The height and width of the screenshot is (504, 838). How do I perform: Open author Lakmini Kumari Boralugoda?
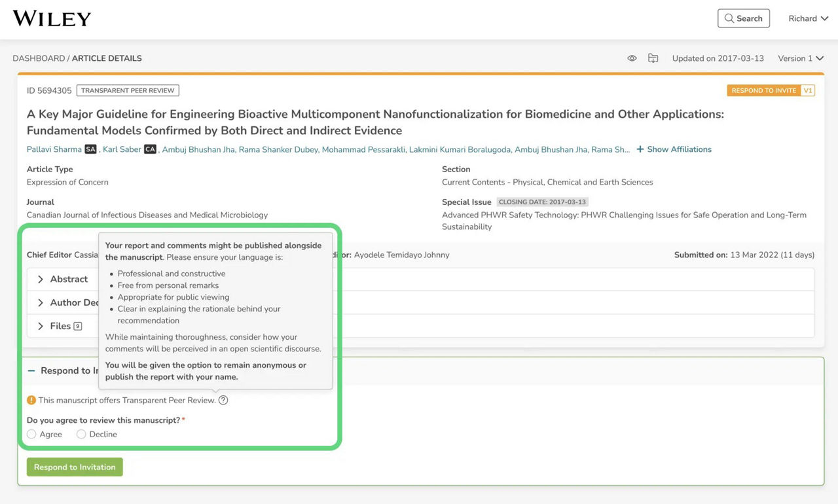click(x=460, y=149)
